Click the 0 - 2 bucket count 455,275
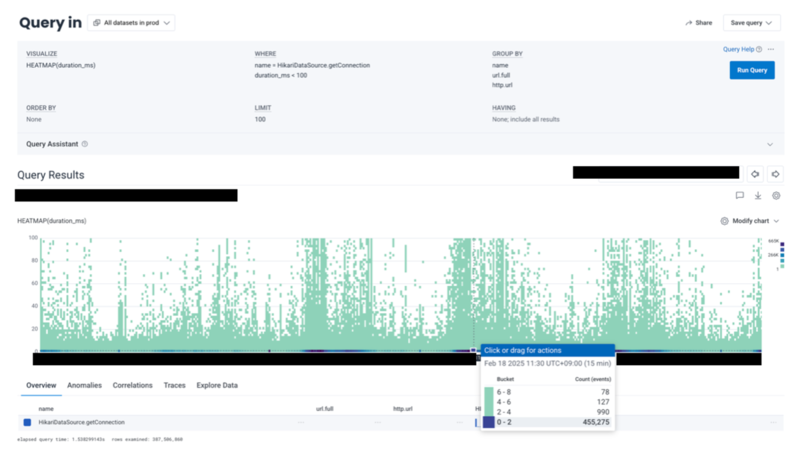800x454 pixels. coord(596,422)
